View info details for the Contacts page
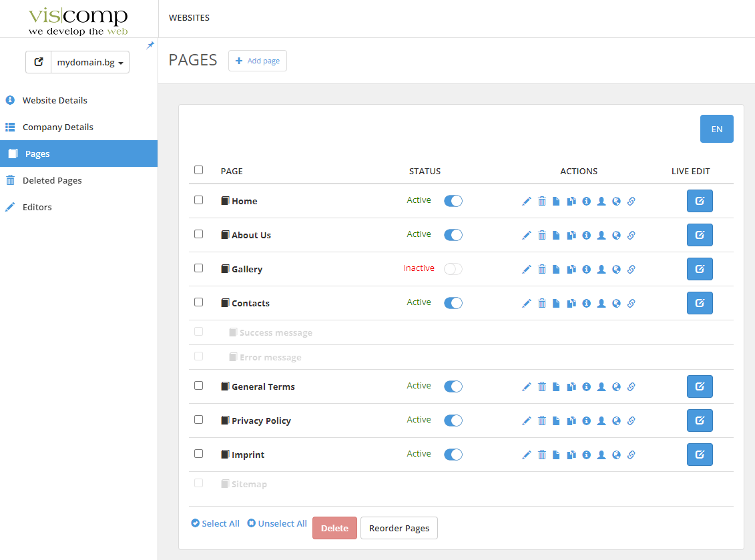The height and width of the screenshot is (560, 755). (586, 302)
